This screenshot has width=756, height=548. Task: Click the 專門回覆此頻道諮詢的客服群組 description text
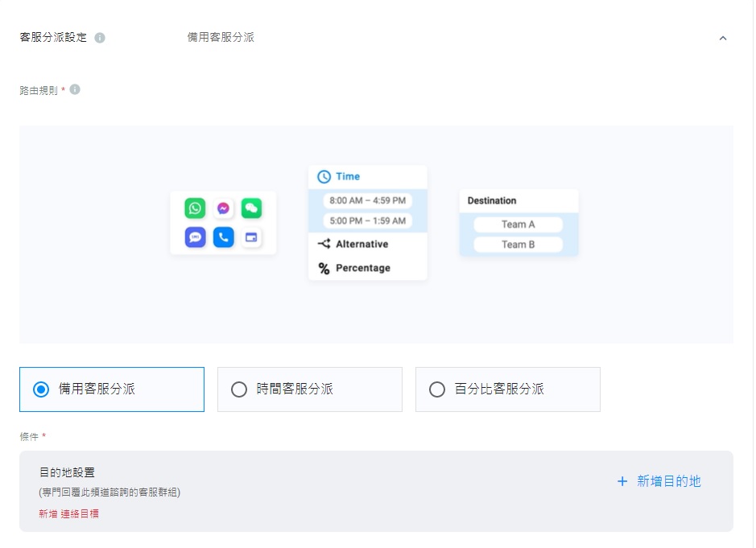109,492
